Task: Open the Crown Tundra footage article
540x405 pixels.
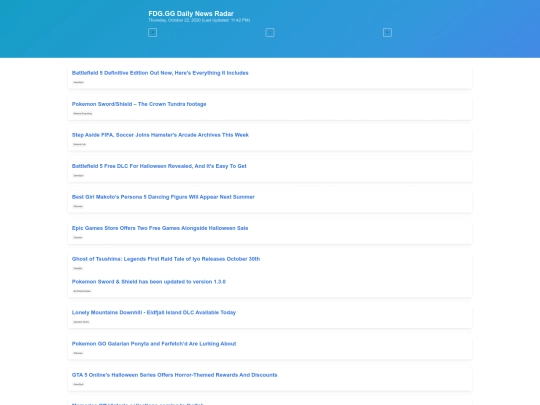Action: point(139,104)
